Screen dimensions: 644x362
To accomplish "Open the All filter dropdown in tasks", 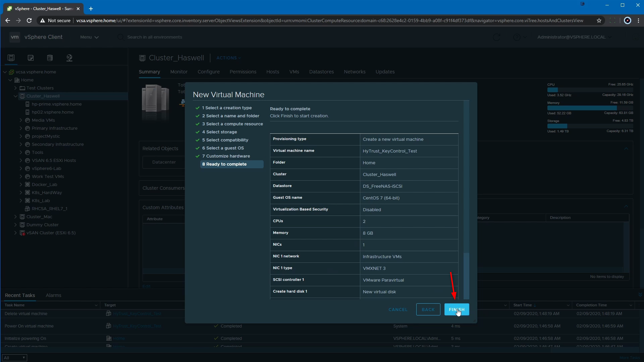I will pos(14,358).
